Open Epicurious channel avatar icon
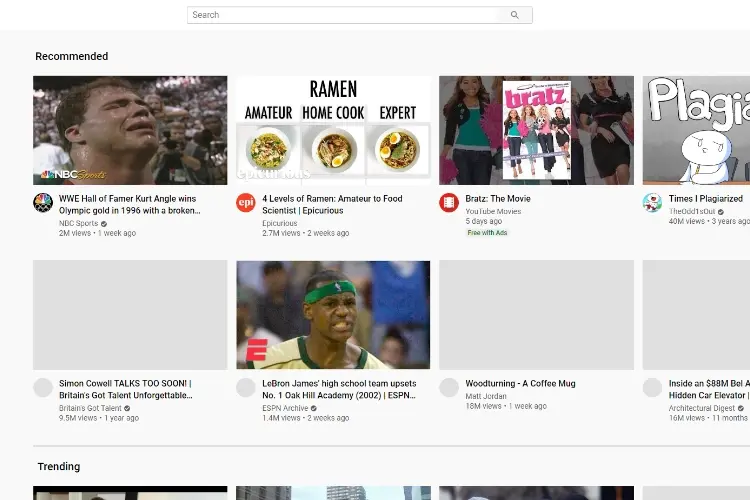 coord(246,202)
